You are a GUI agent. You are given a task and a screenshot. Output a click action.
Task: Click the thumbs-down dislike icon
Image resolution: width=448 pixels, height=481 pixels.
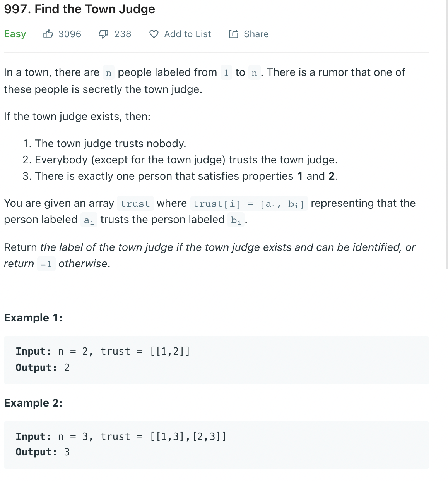point(103,34)
